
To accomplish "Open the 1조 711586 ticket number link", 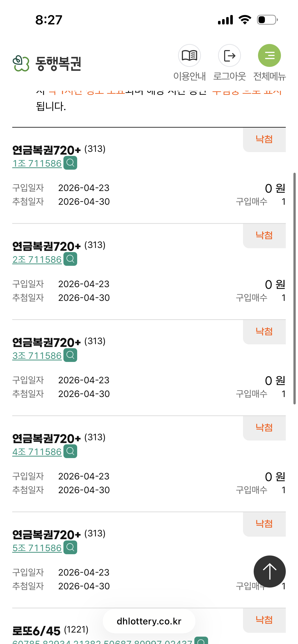I will click(x=37, y=164).
